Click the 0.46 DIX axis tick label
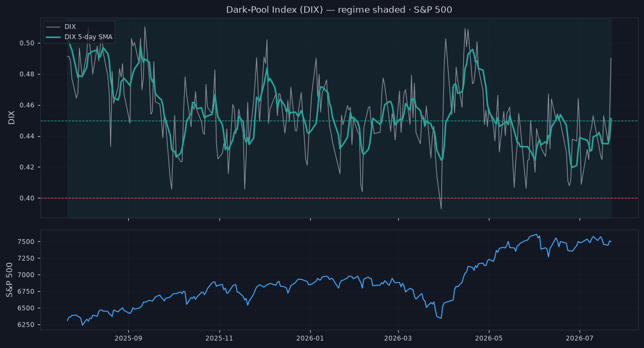644x348 pixels. point(28,105)
